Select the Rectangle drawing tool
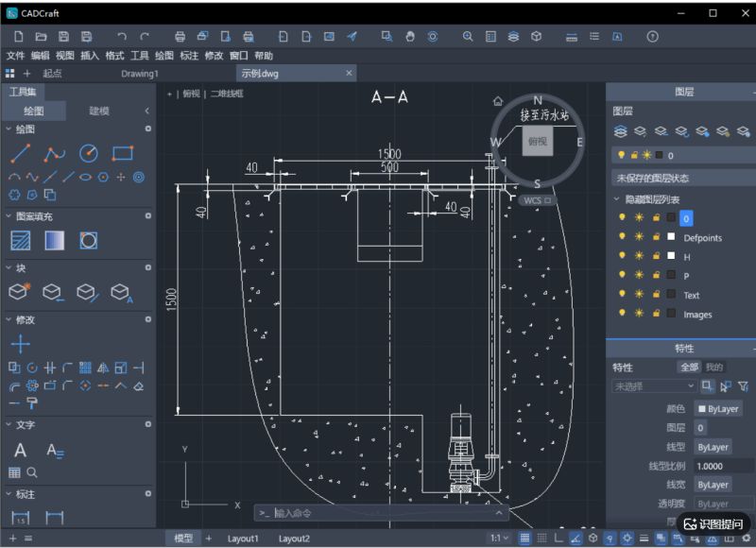This screenshot has height=548, width=756. tap(123, 153)
